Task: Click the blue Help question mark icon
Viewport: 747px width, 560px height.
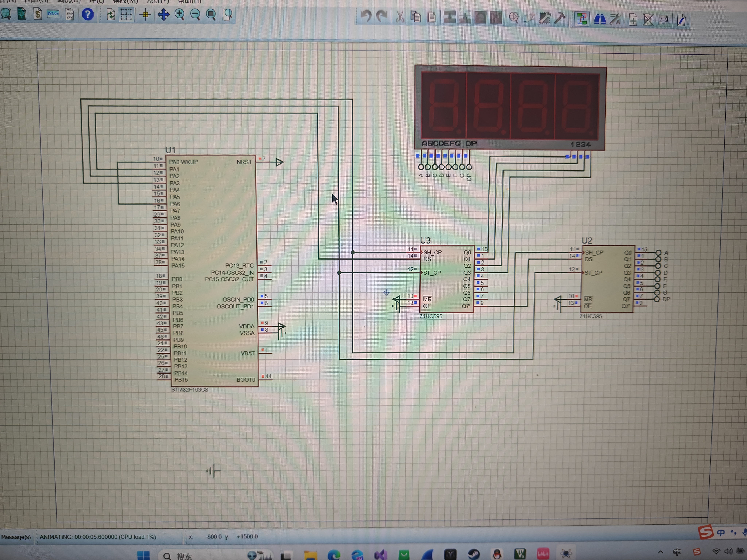Action: [88, 15]
